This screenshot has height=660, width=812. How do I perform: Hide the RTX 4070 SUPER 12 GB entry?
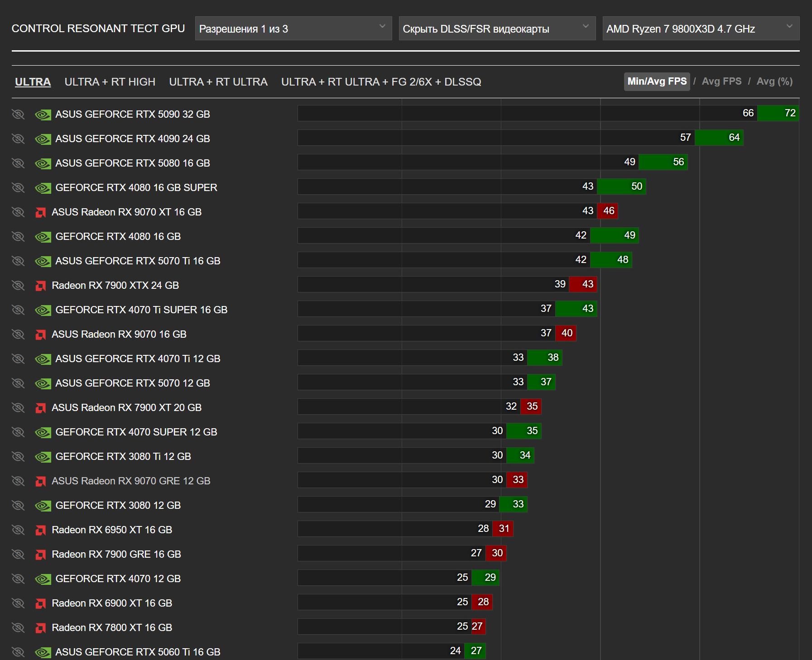coord(18,432)
